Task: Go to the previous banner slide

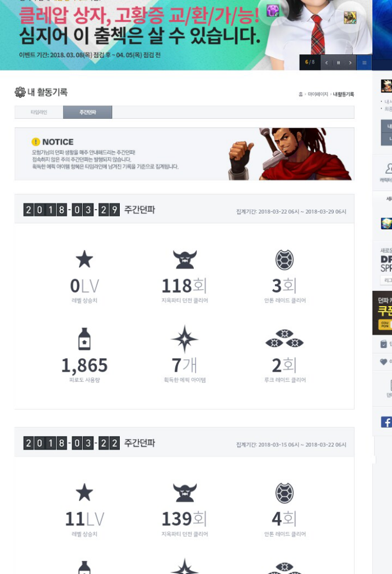Action: (326, 63)
